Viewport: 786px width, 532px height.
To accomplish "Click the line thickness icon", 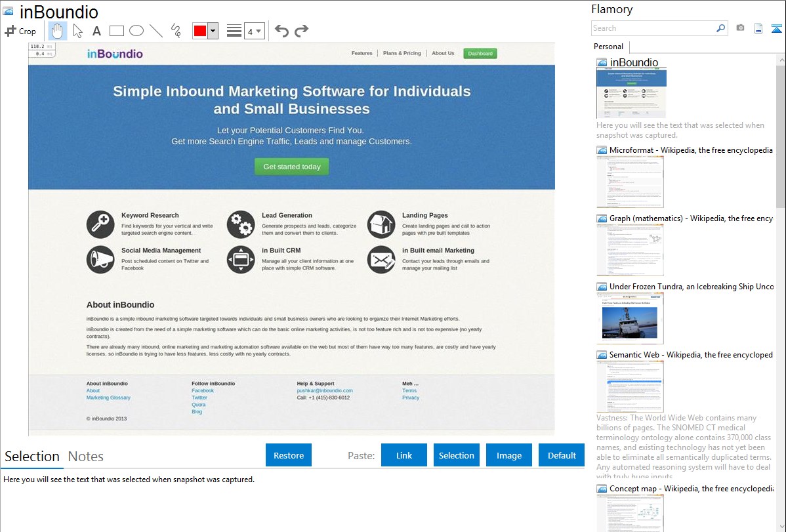I will (234, 31).
